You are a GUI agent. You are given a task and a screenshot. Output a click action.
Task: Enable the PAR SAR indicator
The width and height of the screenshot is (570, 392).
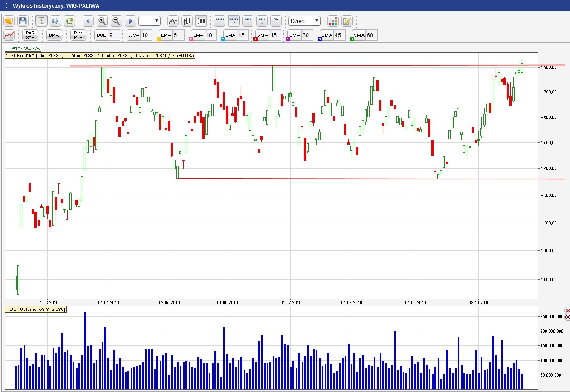(30, 35)
